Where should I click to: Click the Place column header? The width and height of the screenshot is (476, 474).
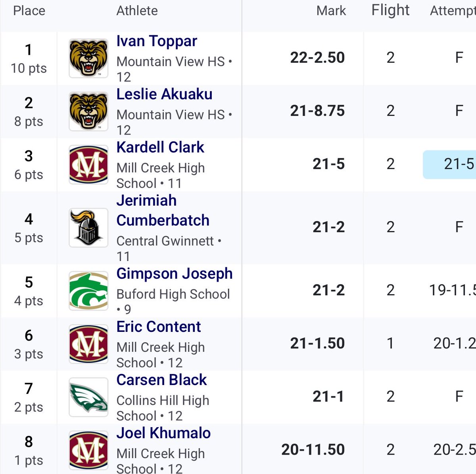29,11
